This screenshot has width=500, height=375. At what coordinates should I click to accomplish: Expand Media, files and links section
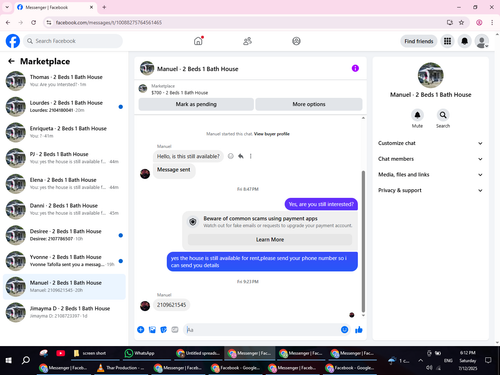click(x=430, y=174)
